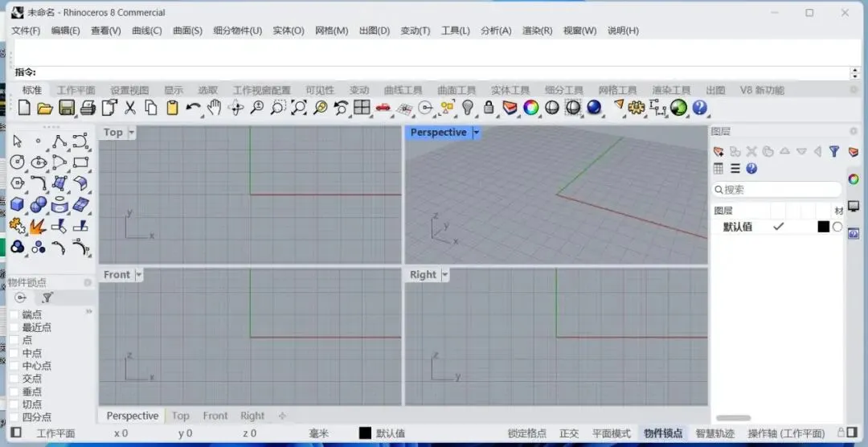Click the light bulb hide/show icon

(469, 108)
